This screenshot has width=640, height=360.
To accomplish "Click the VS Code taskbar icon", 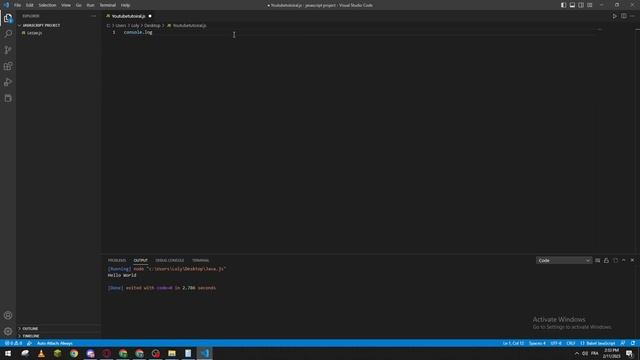I will 204,353.
